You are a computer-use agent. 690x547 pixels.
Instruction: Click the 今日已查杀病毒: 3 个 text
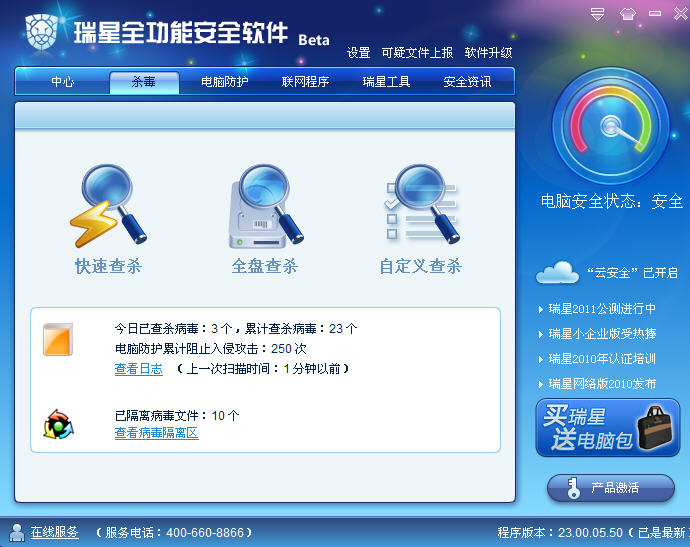(173, 329)
